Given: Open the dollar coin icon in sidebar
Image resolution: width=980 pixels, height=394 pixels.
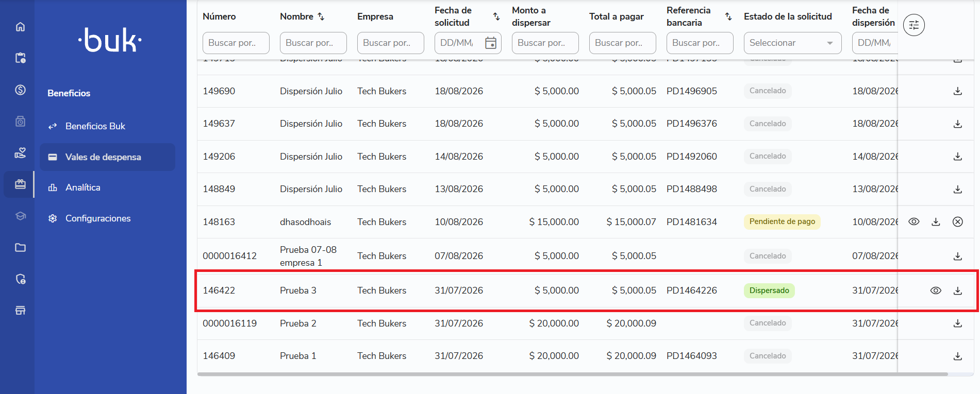Looking at the screenshot, I should 20,90.
